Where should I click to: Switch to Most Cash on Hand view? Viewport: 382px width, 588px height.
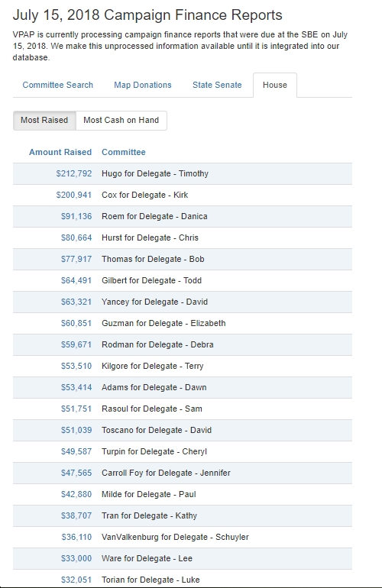pyautogui.click(x=121, y=121)
